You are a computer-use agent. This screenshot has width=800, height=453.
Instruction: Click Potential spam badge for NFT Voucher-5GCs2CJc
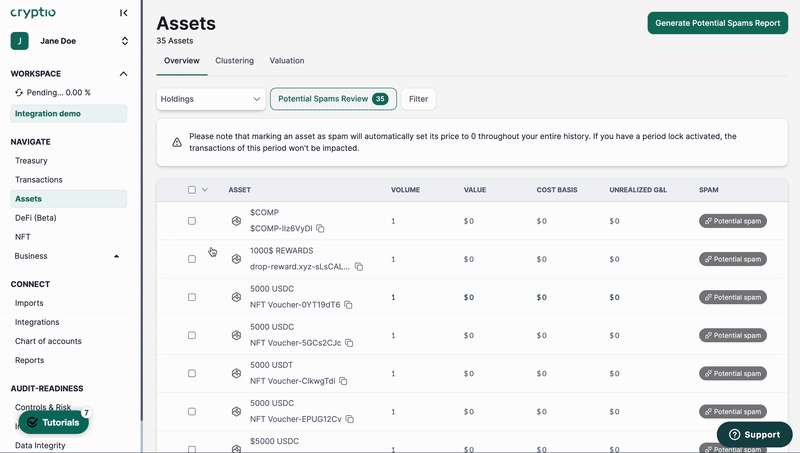(x=733, y=335)
